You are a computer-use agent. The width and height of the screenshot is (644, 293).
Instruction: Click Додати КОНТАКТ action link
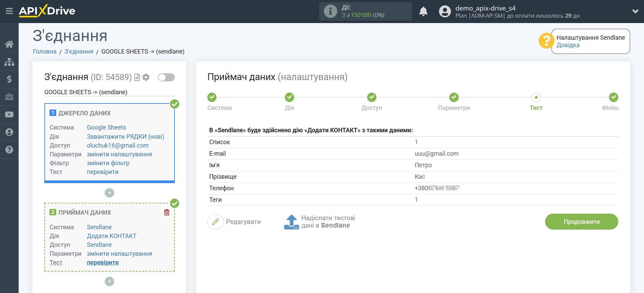[x=111, y=236]
